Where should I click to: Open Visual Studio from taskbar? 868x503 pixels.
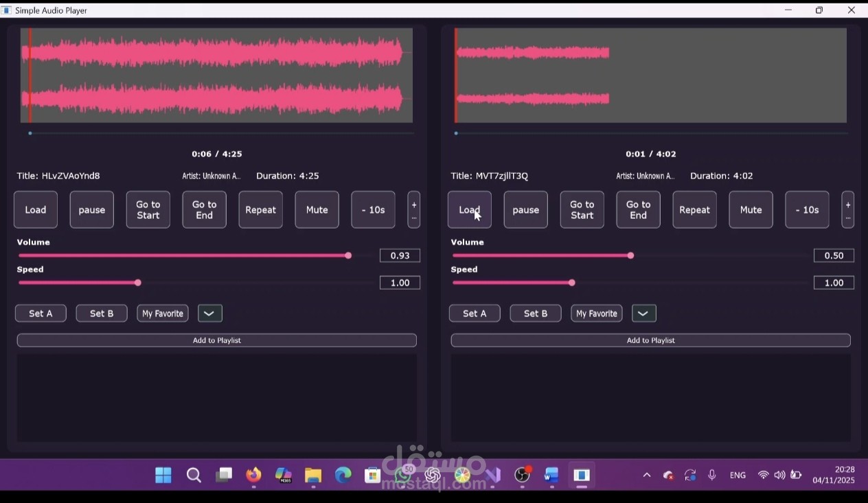point(492,475)
